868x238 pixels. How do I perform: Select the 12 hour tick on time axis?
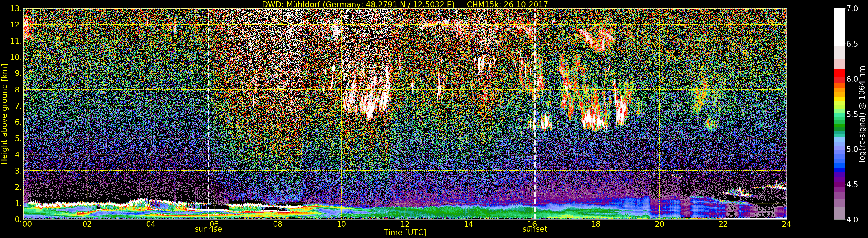click(405, 224)
